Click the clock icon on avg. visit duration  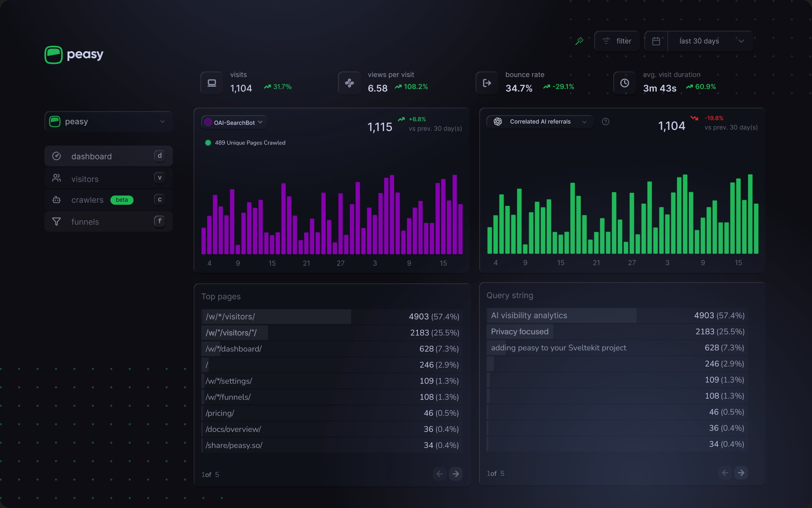(x=625, y=83)
